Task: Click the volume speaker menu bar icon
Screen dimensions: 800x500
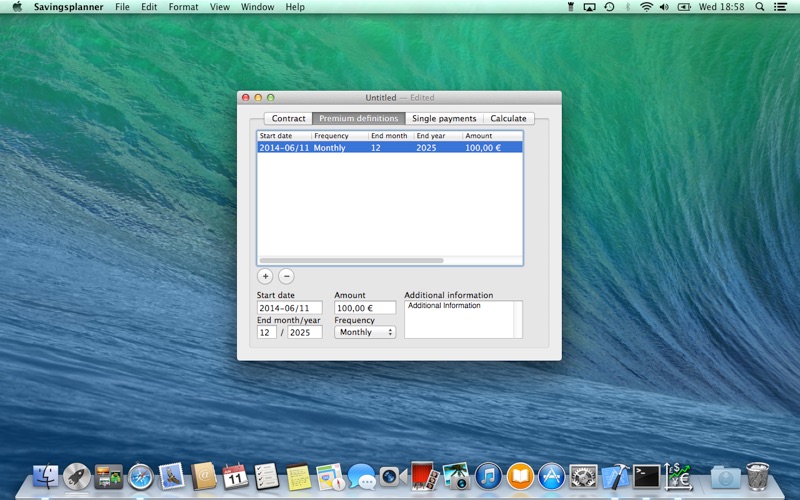Action: click(x=664, y=7)
